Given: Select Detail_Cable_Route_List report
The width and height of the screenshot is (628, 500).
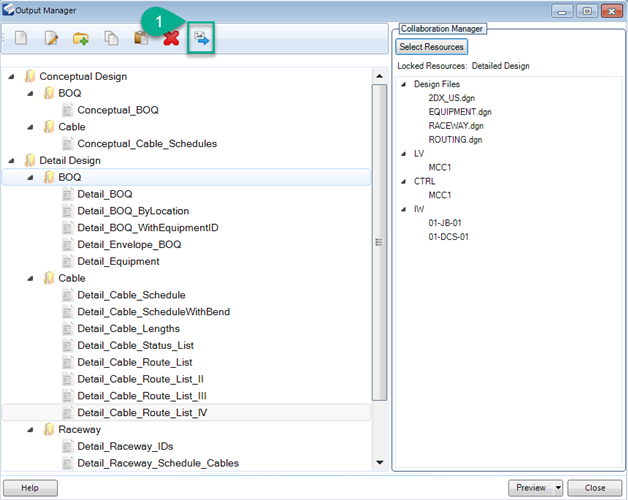Looking at the screenshot, I should 135,362.
